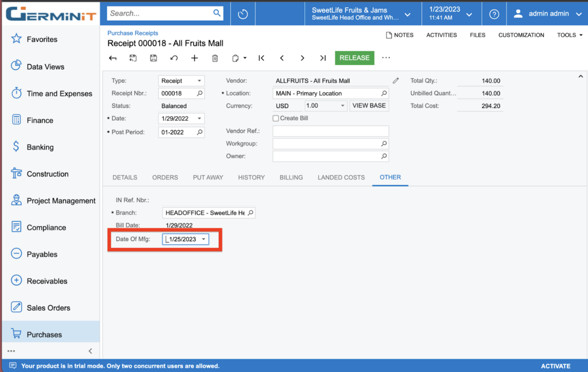Switch to the DETAILS tab
The height and width of the screenshot is (372, 588).
[x=125, y=178]
